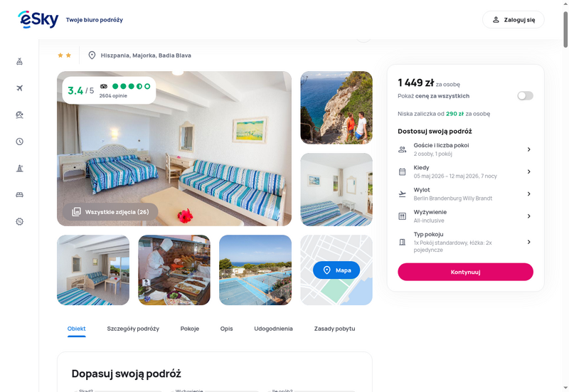This screenshot has height=392, width=569.
Task: Select the 'Zasady pobytu' tab
Action: pos(334,329)
